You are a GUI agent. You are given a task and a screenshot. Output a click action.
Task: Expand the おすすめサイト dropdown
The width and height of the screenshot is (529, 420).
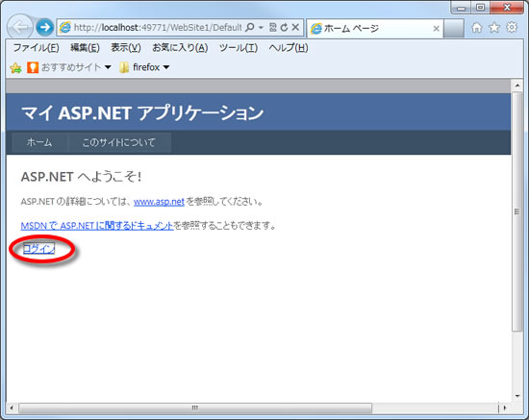pos(108,67)
